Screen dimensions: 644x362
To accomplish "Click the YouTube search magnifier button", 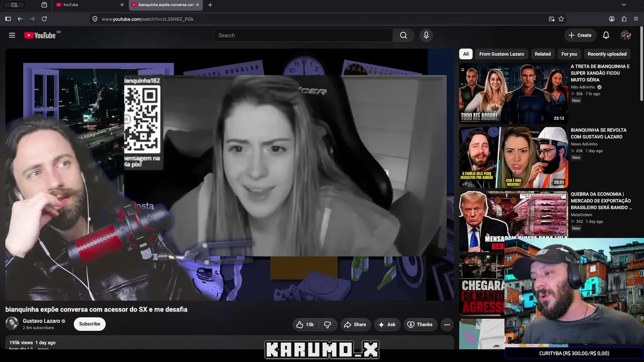I will click(x=404, y=35).
